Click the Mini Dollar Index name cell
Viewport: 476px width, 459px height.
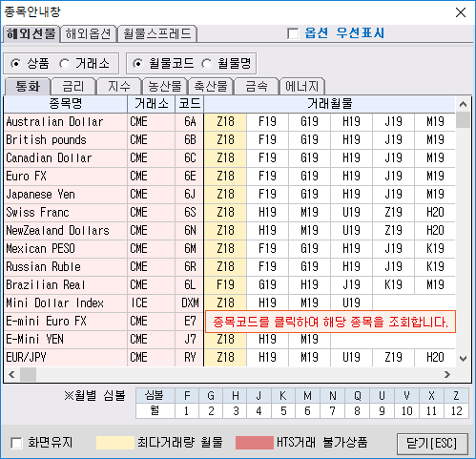[66, 303]
